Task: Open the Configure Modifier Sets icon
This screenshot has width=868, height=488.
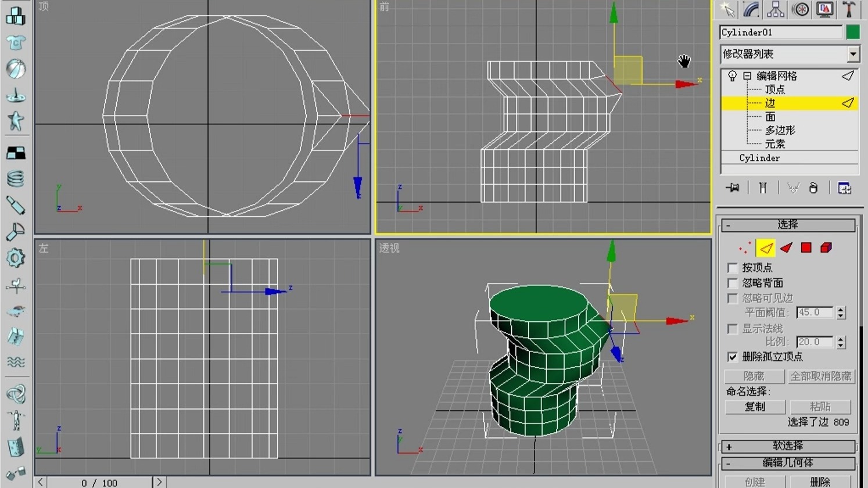Action: (x=844, y=188)
